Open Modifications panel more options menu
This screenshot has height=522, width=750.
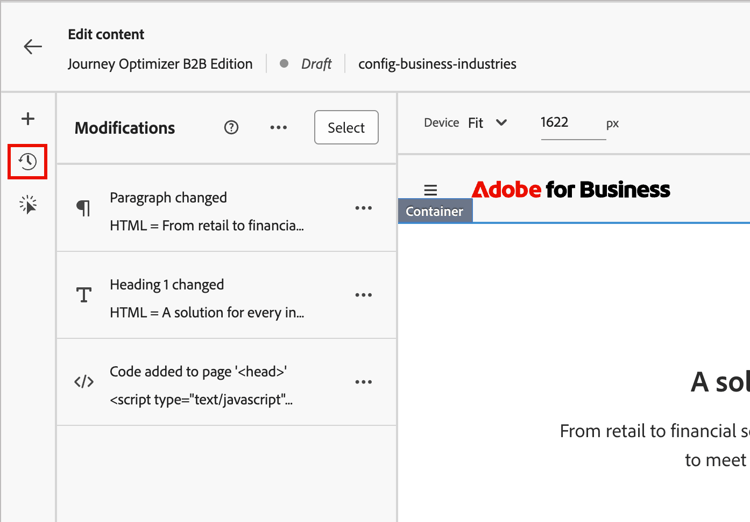[x=279, y=128]
